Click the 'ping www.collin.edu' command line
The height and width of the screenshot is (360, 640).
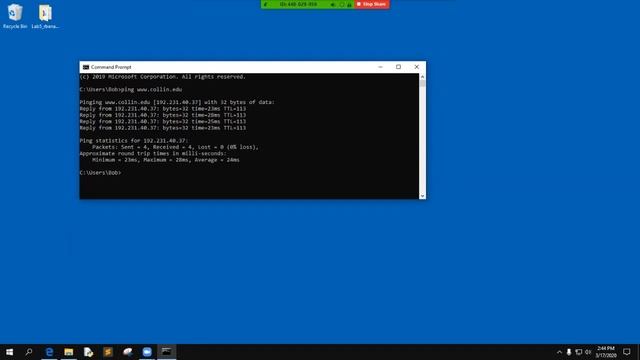tap(131, 89)
